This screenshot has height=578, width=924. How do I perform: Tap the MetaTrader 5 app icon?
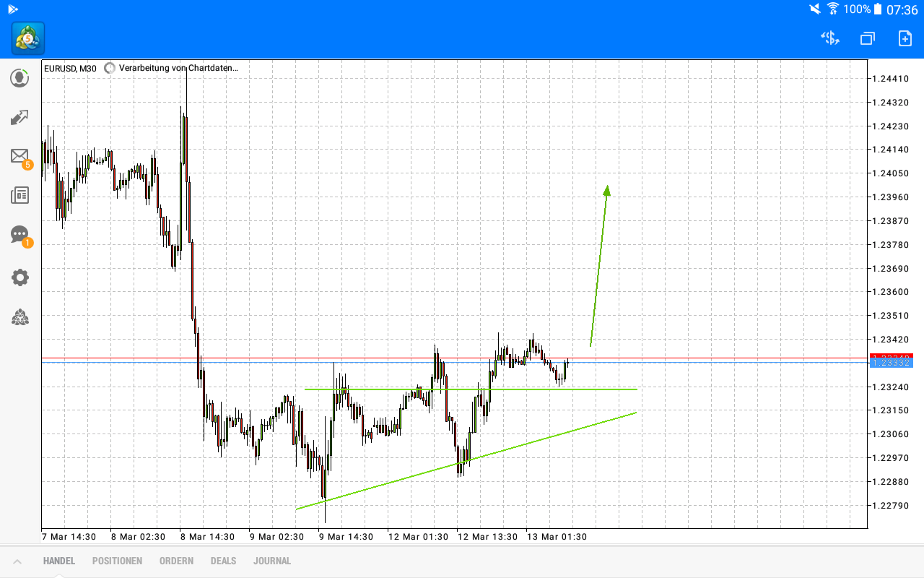coord(27,38)
